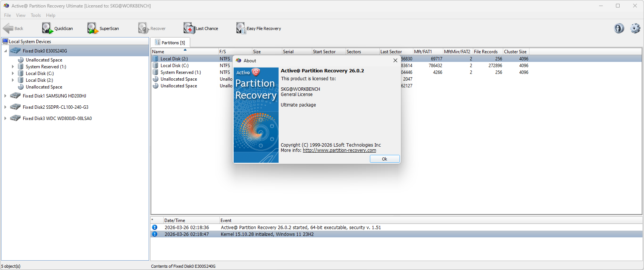Expand Fixed Disk1 SAMSUNG HD200HJ
This screenshot has width=644, height=270.
click(5, 96)
